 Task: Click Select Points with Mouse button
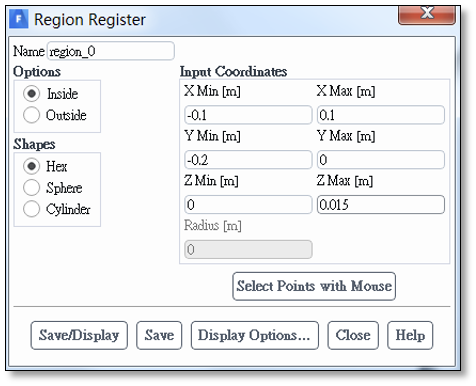314,286
